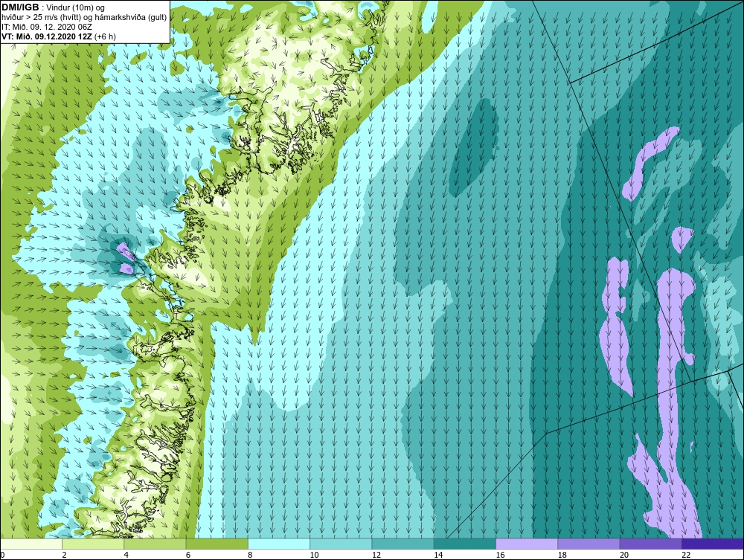Screen dimensions: 744x560
Task: Click the legend value label '22'
Action: 686,556
